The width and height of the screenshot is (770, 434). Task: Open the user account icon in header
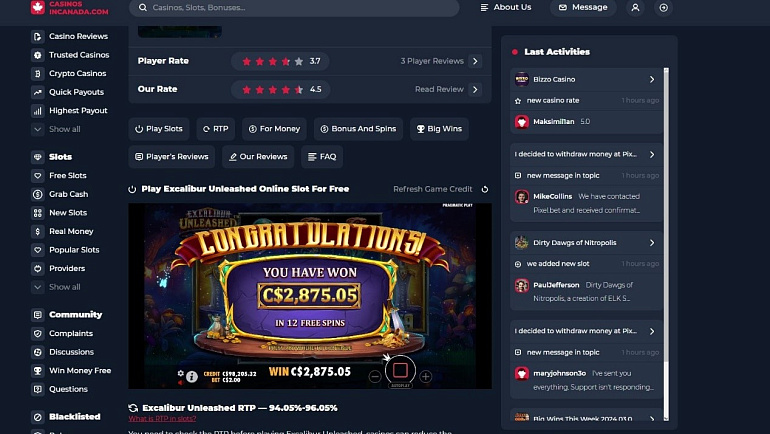635,8
